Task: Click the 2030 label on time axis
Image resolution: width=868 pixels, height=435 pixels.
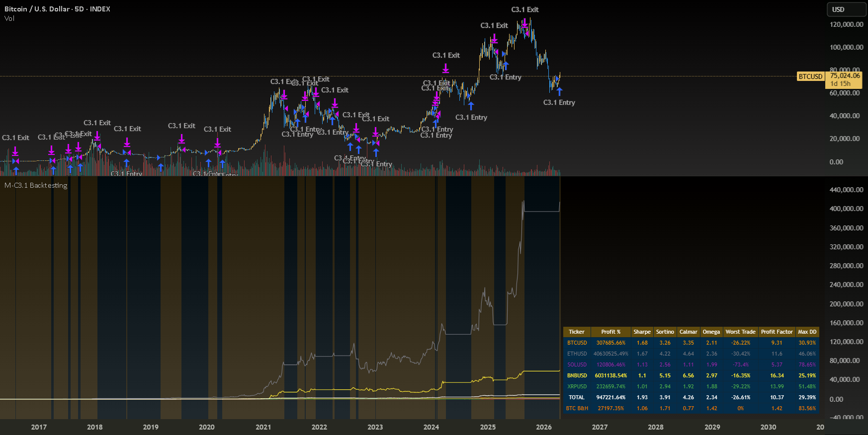Action: tap(768, 427)
